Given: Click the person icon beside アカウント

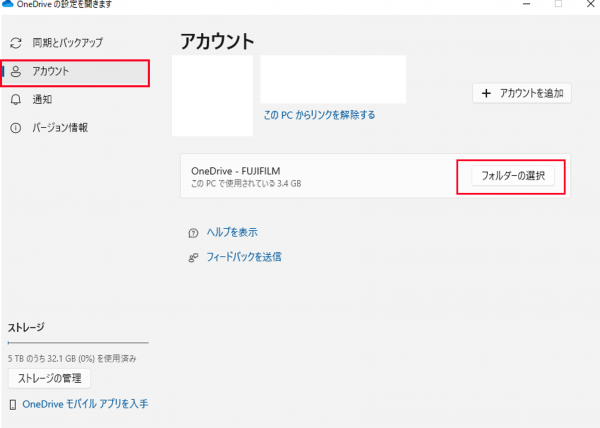Looking at the screenshot, I should [15, 72].
